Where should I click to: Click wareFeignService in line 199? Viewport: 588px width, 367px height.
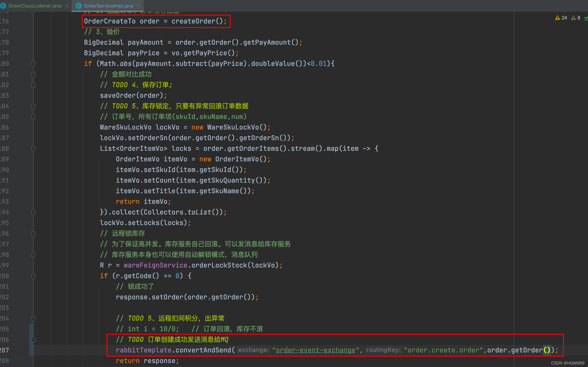click(156, 265)
